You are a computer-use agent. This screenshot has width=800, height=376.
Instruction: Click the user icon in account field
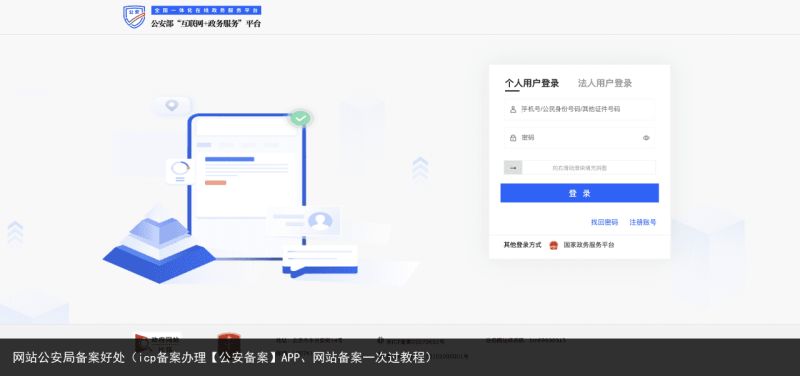click(x=513, y=109)
